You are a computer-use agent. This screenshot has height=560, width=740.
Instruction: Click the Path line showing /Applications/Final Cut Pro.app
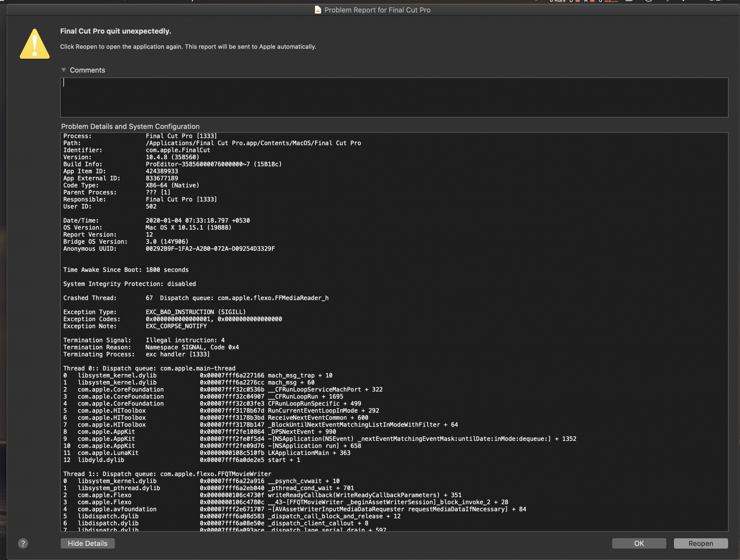click(212, 143)
